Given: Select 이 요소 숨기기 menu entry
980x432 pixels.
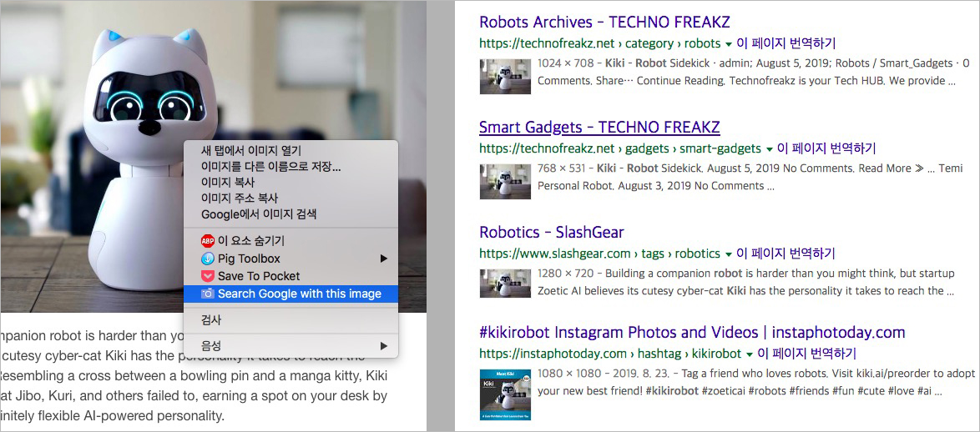Looking at the screenshot, I should tap(290, 241).
